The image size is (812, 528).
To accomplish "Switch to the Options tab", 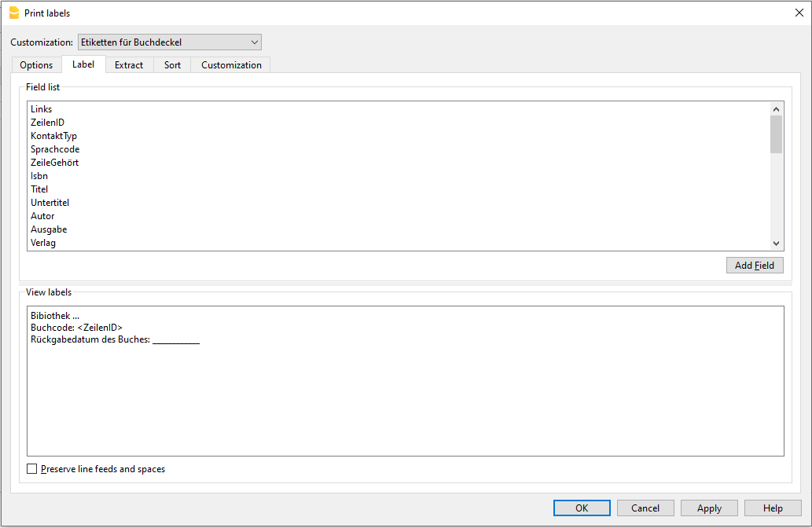I will (36, 65).
